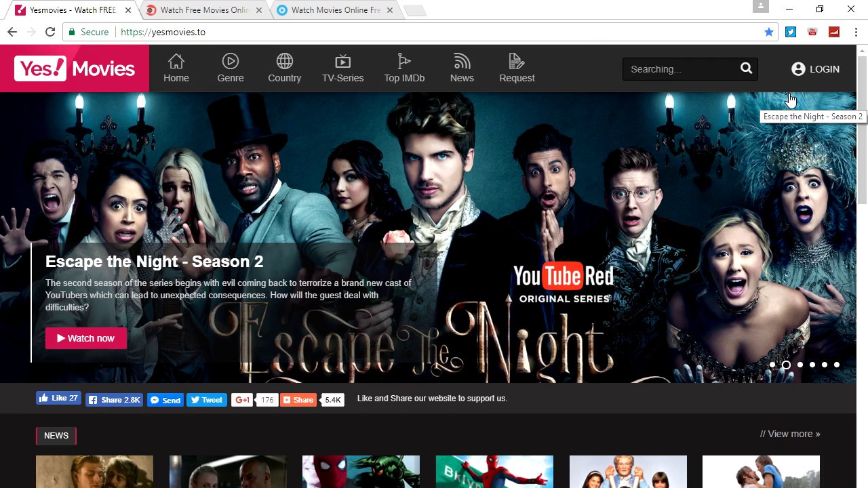
Task: Open the View more news link
Action: pyautogui.click(x=790, y=434)
